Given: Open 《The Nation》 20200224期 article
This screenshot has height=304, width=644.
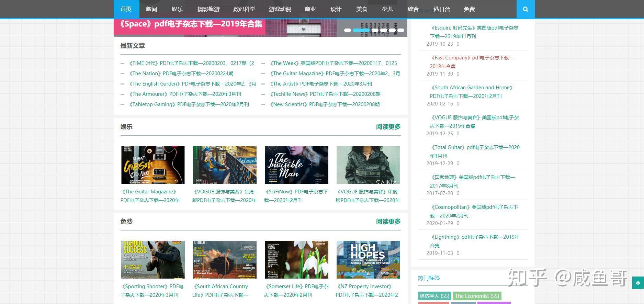Looking at the screenshot, I should click(181, 74).
